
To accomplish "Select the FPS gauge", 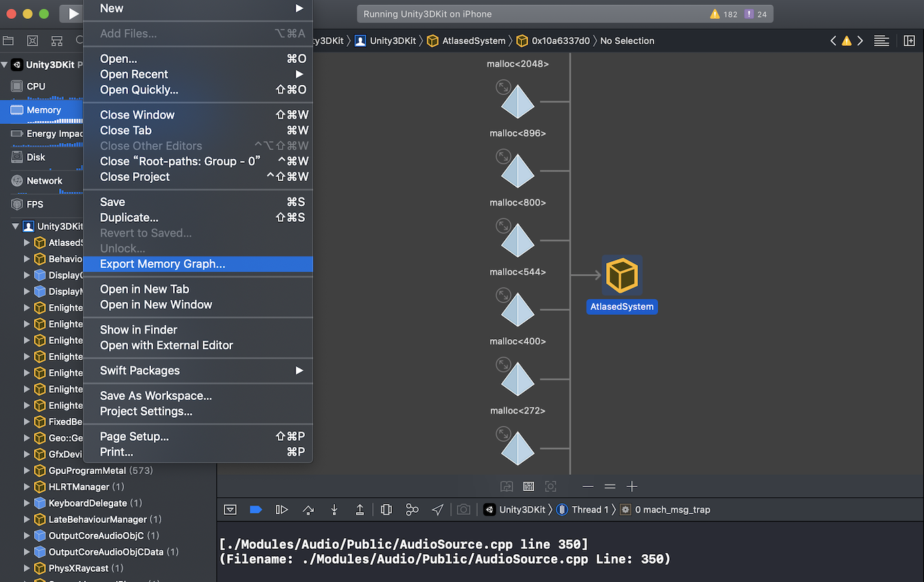I will click(x=41, y=204).
